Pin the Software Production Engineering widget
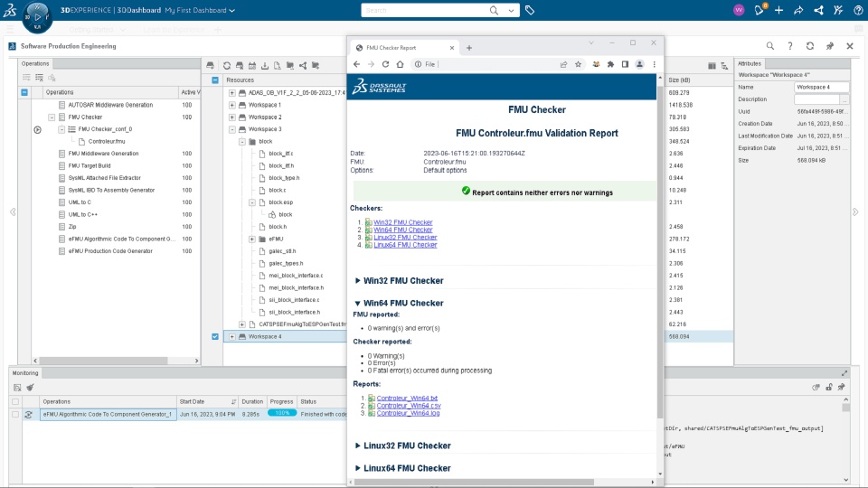The height and width of the screenshot is (488, 868). (830, 46)
